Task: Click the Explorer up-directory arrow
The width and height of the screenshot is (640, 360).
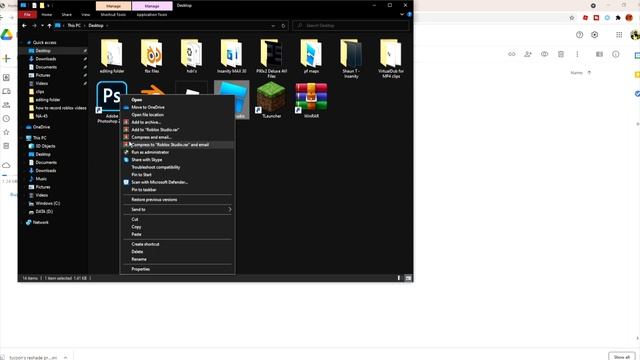Action: pyautogui.click(x=49, y=25)
